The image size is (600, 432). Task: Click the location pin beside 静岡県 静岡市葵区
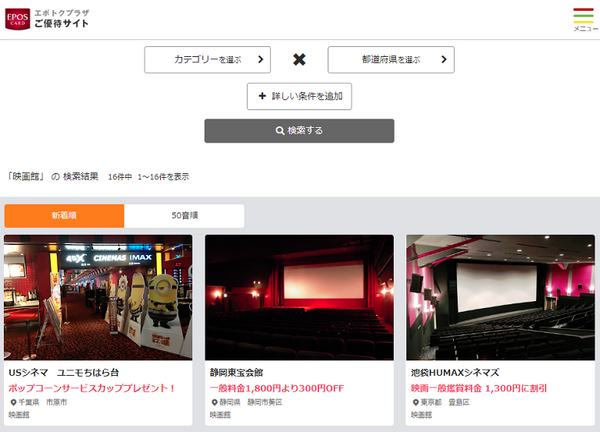click(215, 403)
